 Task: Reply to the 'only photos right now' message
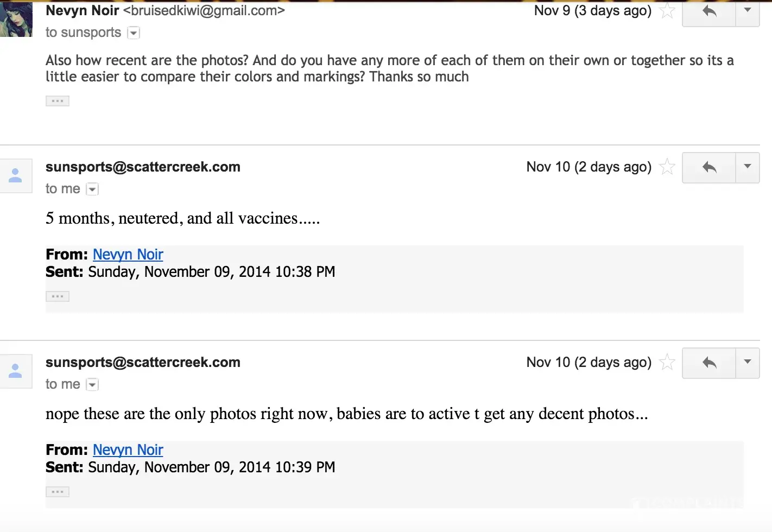709,363
